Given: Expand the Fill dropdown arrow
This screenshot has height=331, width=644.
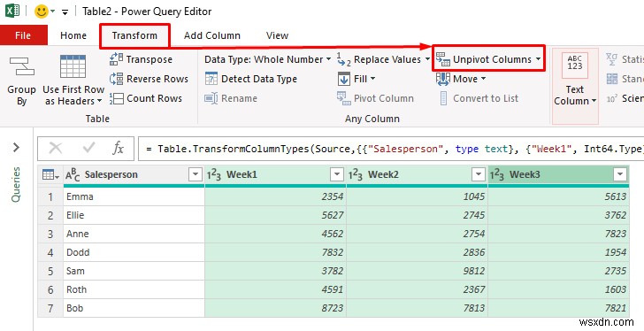Looking at the screenshot, I should pos(372,79).
